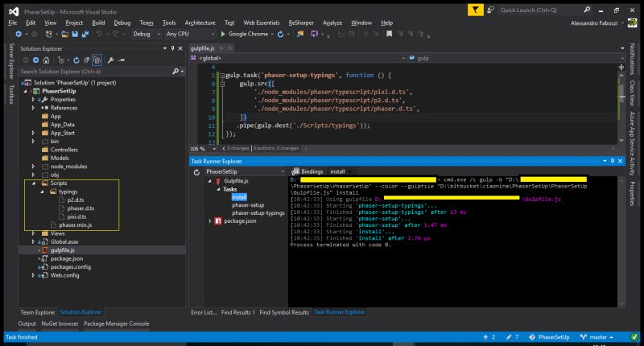Click the master branch button in status bar
Screen dimensions: 644x346
(597, 337)
